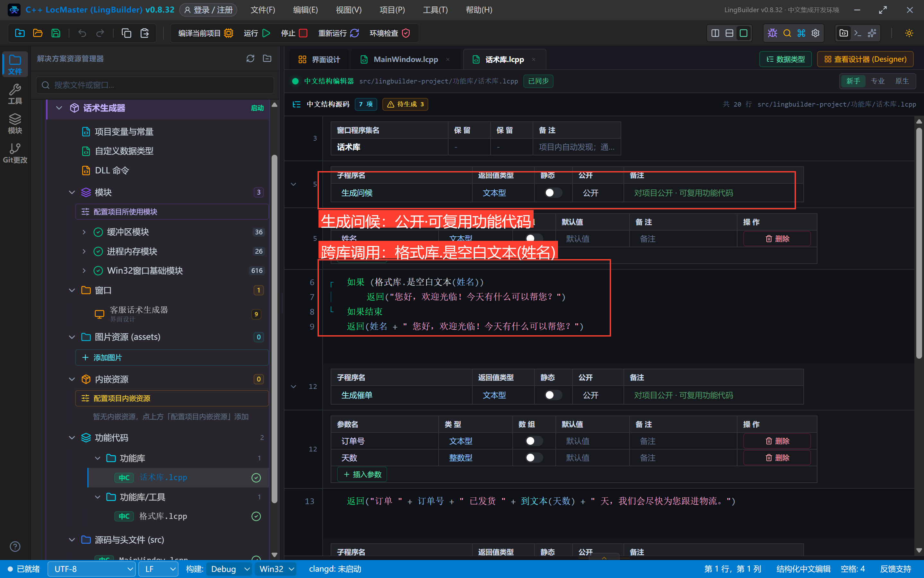Click the 搜索文件或窗口 search field

(155, 85)
